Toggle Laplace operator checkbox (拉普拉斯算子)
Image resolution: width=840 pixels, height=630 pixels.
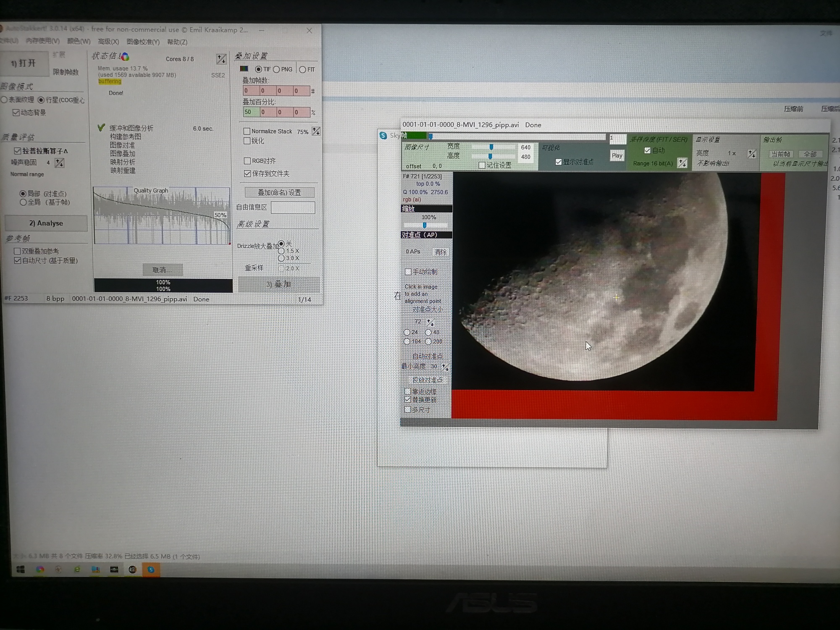point(18,150)
